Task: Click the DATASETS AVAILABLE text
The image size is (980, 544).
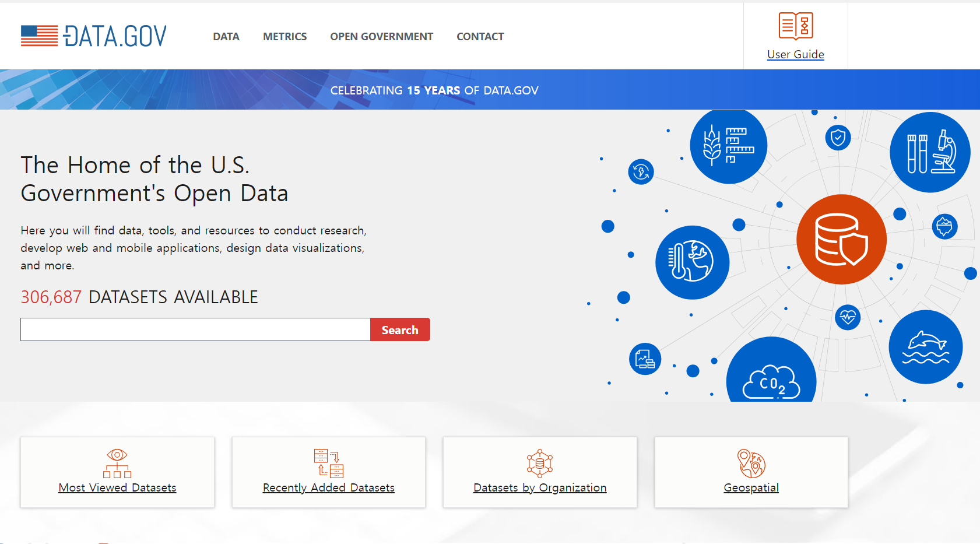Action: (173, 297)
